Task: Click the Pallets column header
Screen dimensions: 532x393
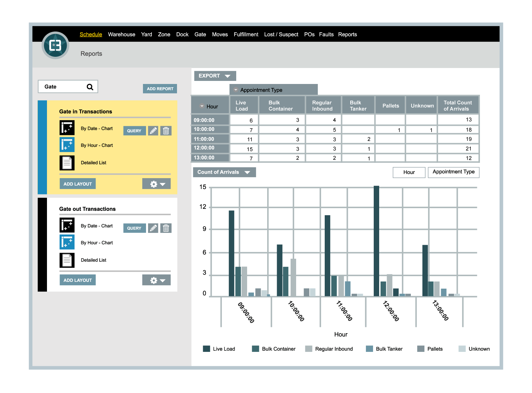Action: [x=390, y=105]
